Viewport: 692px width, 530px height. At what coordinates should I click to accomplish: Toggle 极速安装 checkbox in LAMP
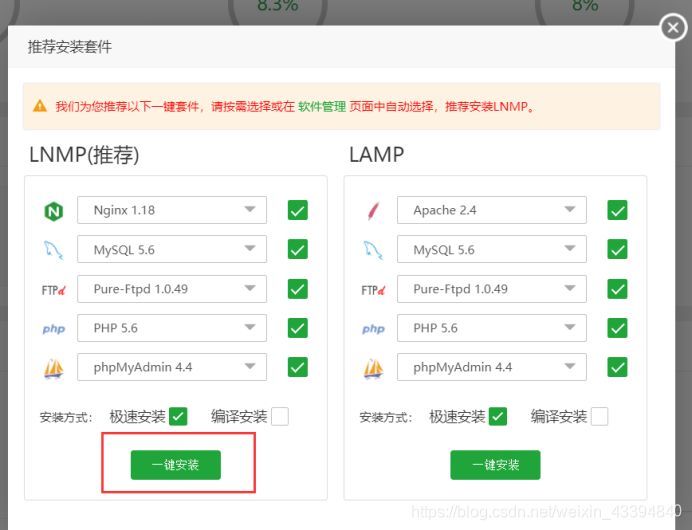[498, 416]
